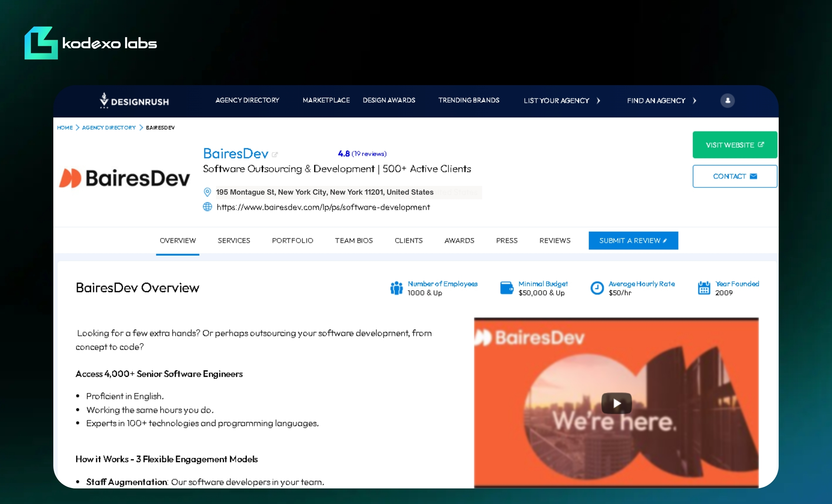Click the Visit Website button

point(734,145)
